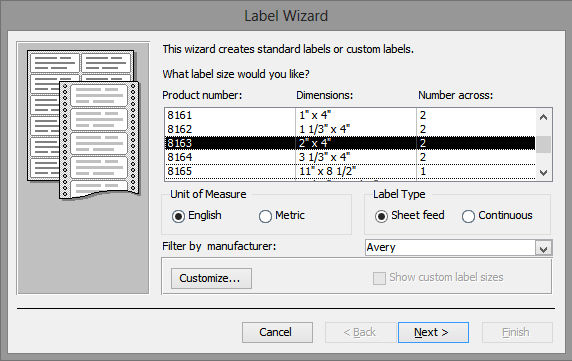Choose the Continuous label type

coord(468,216)
